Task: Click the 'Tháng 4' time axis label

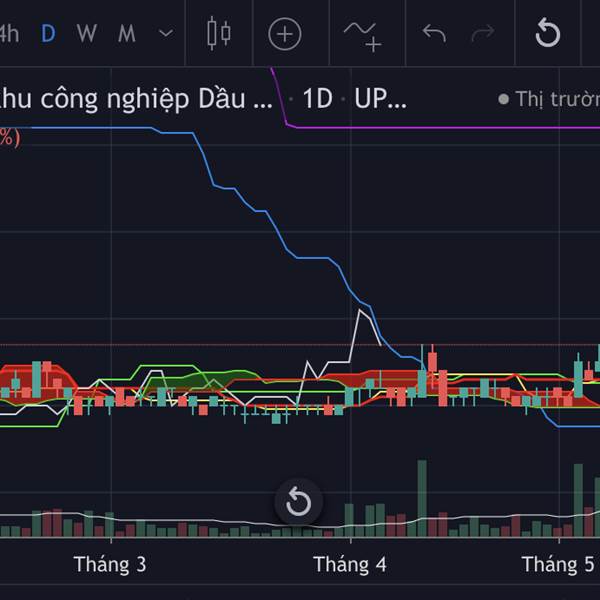Action: (x=350, y=564)
